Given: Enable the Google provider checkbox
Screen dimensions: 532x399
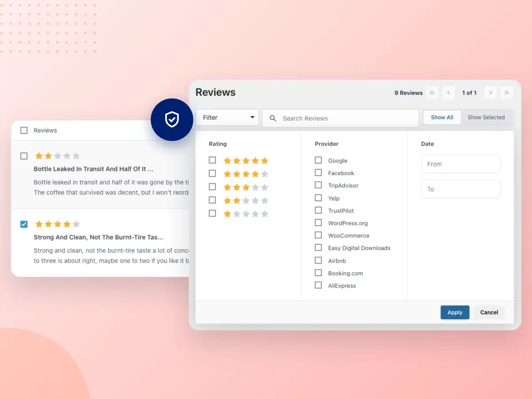Looking at the screenshot, I should point(318,160).
